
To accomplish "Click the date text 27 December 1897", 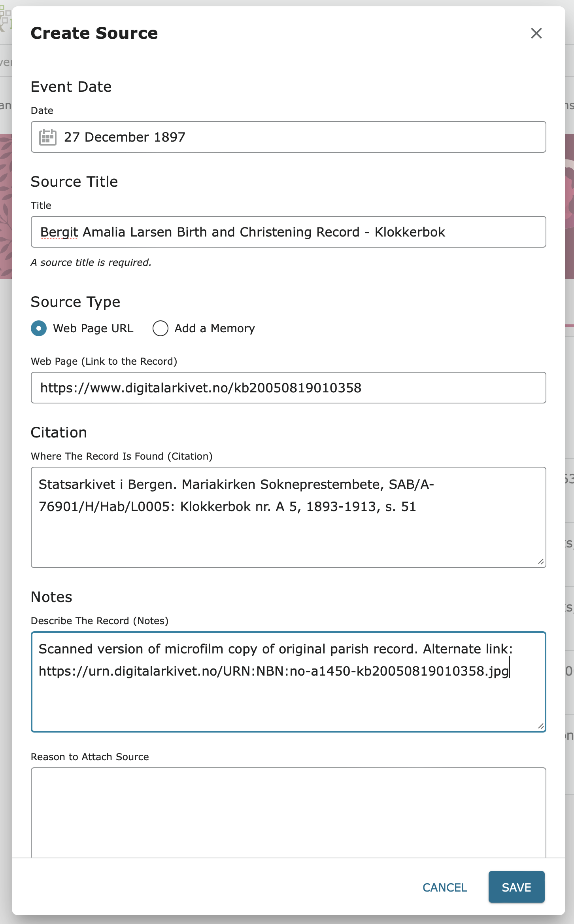I will tap(125, 137).
